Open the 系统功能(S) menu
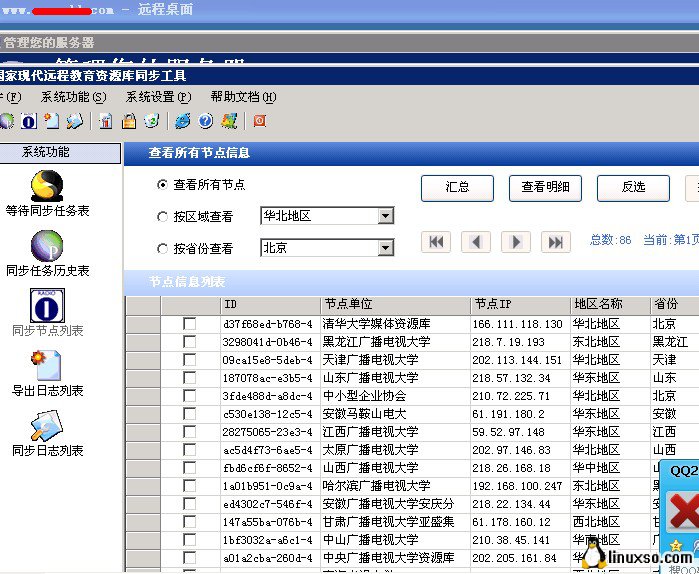Image resolution: width=699 pixels, height=574 pixels. 73,97
